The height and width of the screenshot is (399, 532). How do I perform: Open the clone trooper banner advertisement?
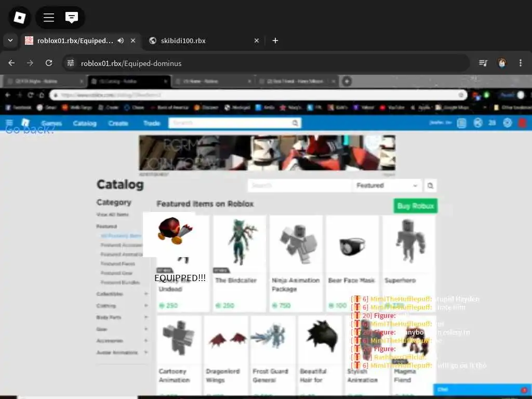pyautogui.click(x=267, y=153)
